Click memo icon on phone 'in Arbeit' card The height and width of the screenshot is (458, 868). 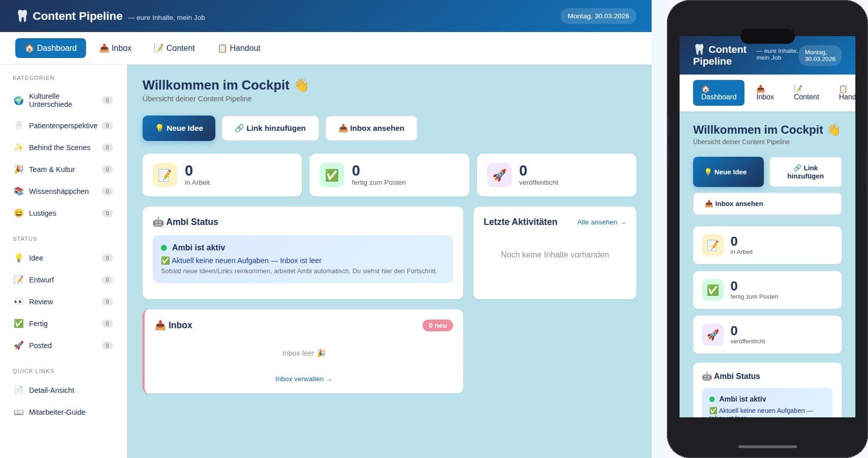(713, 245)
